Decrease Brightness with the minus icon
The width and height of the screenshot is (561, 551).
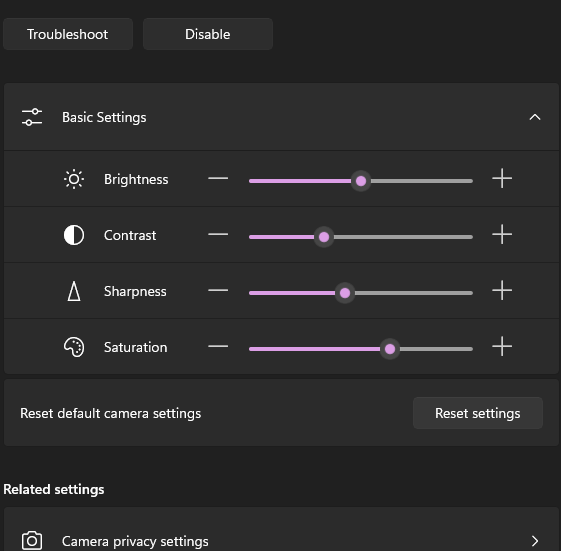(x=218, y=178)
